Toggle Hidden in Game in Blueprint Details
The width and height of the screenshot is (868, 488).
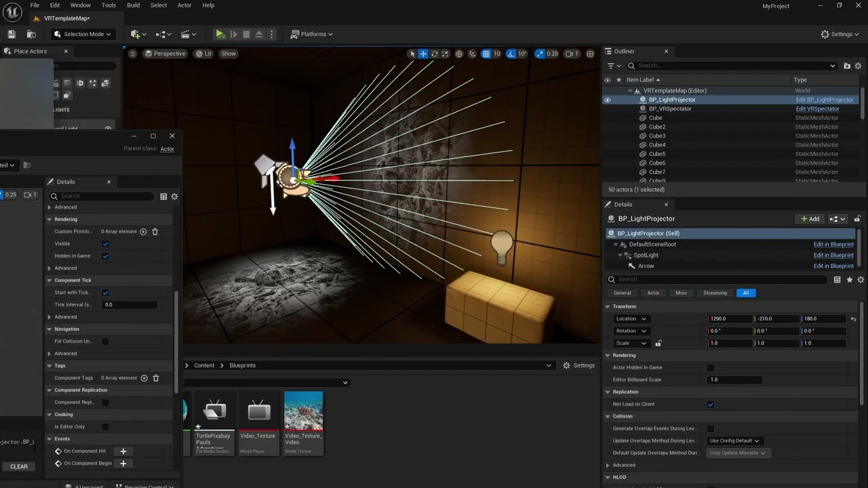tap(105, 256)
